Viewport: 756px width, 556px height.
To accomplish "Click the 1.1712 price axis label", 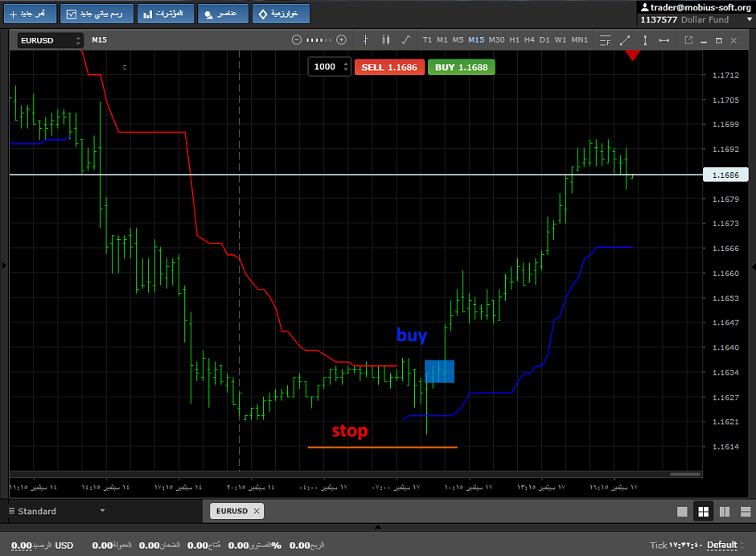I will [725, 75].
